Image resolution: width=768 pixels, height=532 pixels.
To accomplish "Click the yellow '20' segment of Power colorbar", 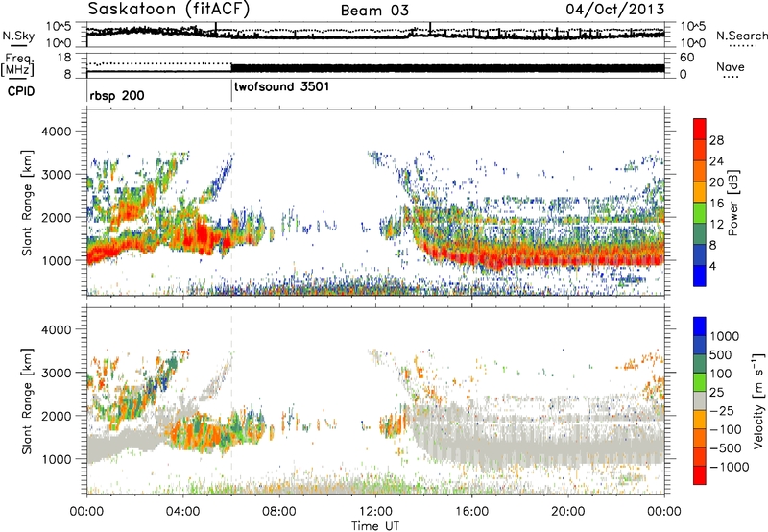I will pyautogui.click(x=700, y=192).
